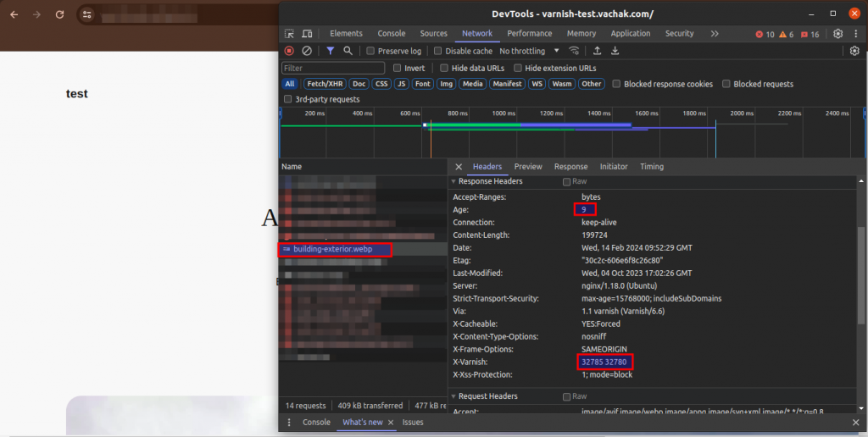Enable Raw view for Request Headers
Image resolution: width=868 pixels, height=437 pixels.
[566, 396]
